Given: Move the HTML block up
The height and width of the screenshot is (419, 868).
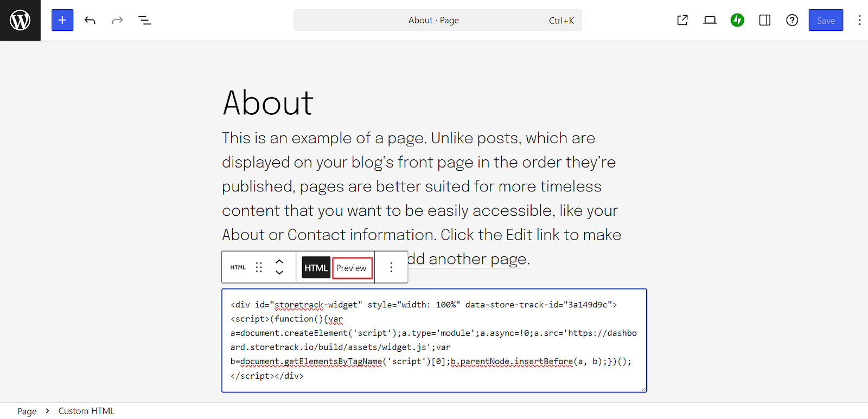Looking at the screenshot, I should 279,261.
